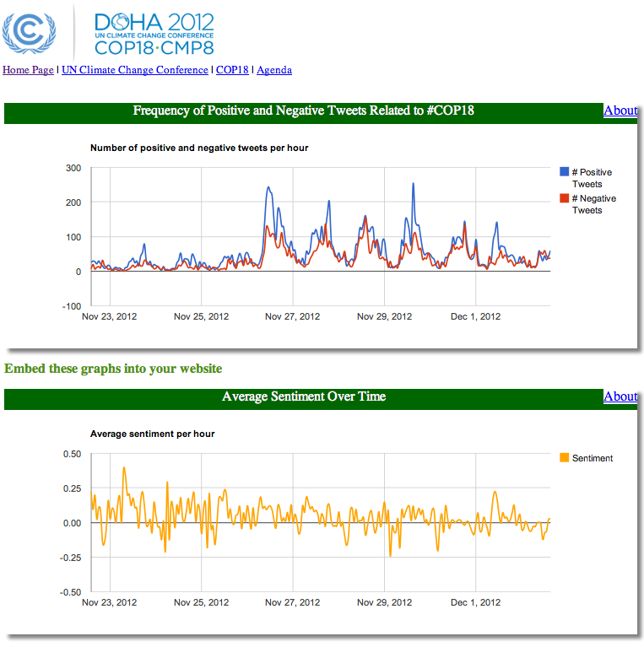Click the UN climate emblem logo
Viewport: 644px width, 647px height.
[30, 30]
